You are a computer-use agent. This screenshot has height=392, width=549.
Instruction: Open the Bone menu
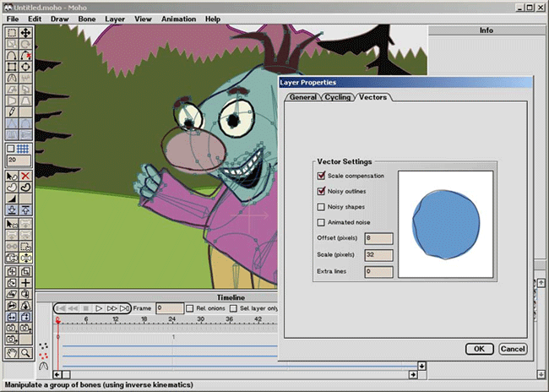tap(87, 19)
